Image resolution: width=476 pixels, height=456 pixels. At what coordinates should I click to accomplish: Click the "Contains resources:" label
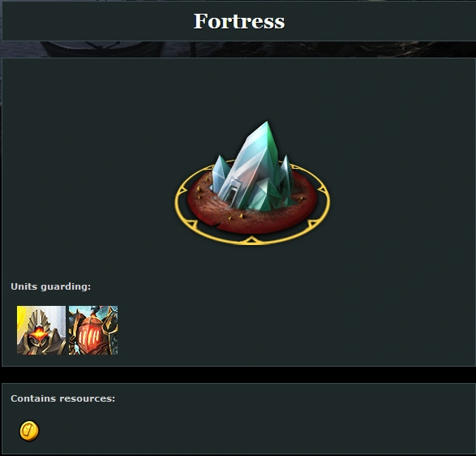coord(62,398)
